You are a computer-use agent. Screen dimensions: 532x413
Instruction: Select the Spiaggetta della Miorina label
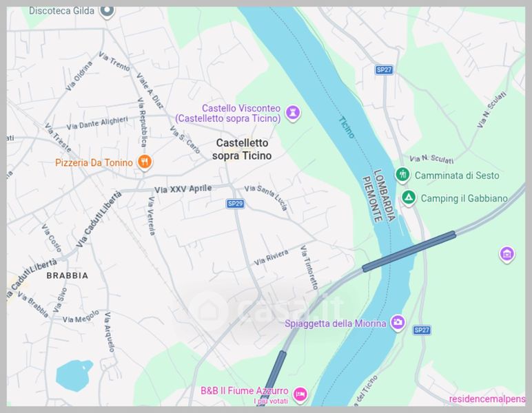(335, 324)
